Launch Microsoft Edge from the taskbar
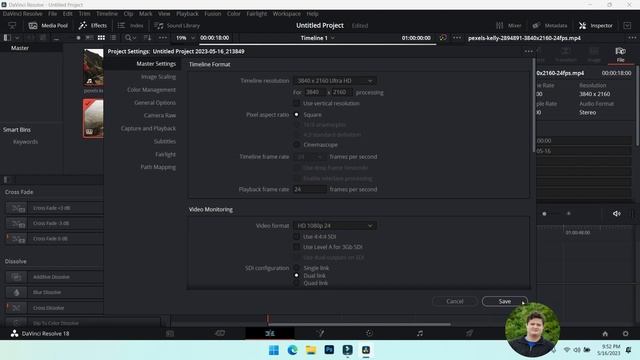 (292, 350)
